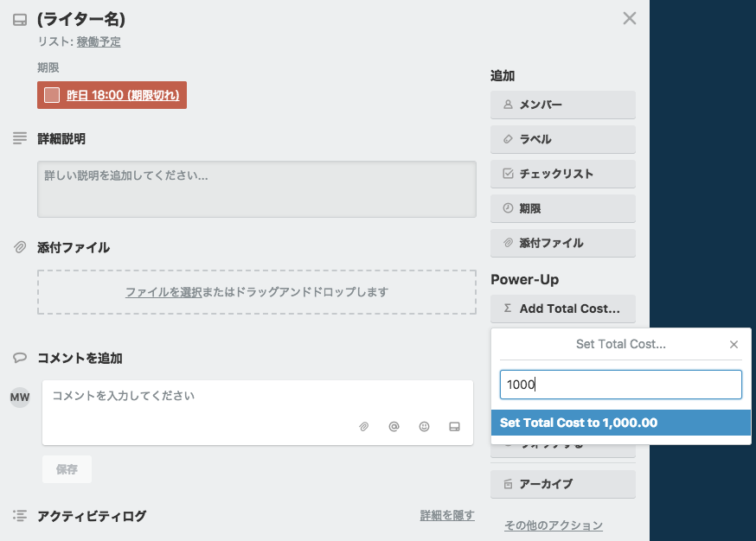Open その他のアクション menu
The width and height of the screenshot is (756, 541).
click(554, 525)
